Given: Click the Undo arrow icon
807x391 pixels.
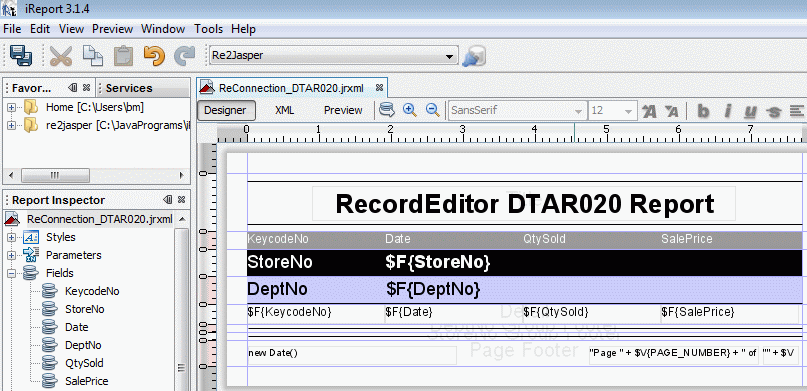Looking at the screenshot, I should 154,56.
